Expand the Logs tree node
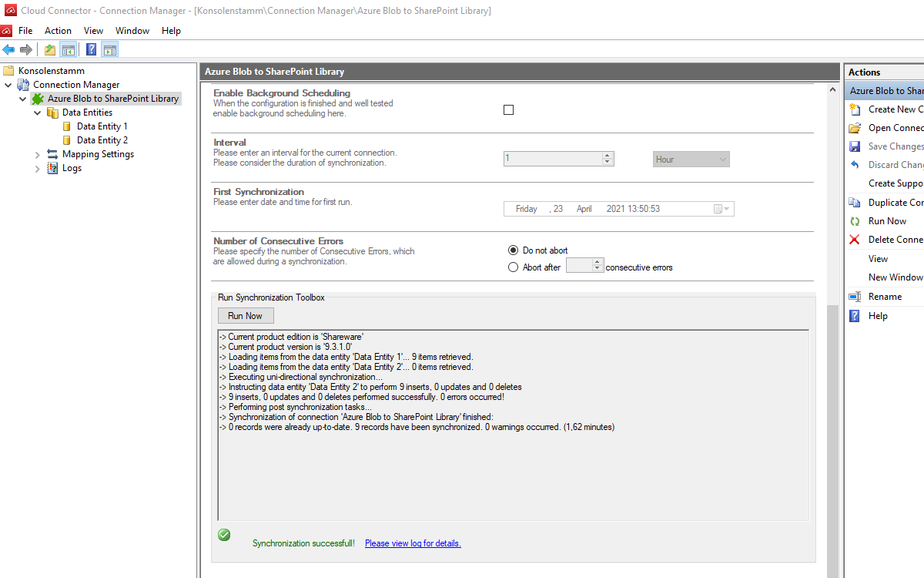 tap(38, 168)
